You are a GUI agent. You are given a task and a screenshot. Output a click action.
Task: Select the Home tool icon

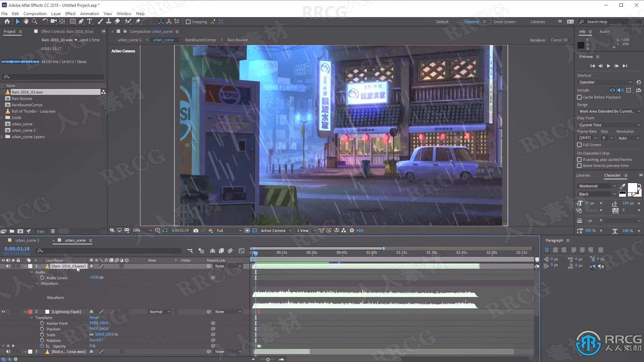point(7,21)
